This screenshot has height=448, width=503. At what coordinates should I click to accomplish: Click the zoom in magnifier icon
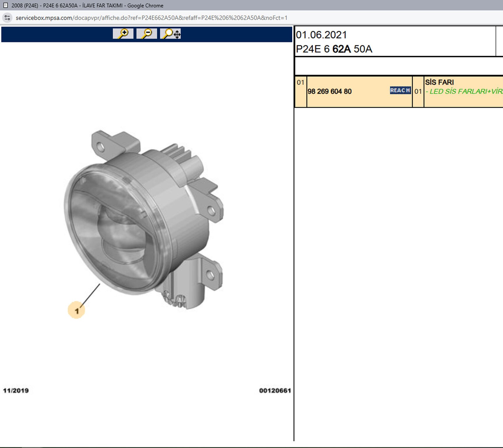[123, 34]
